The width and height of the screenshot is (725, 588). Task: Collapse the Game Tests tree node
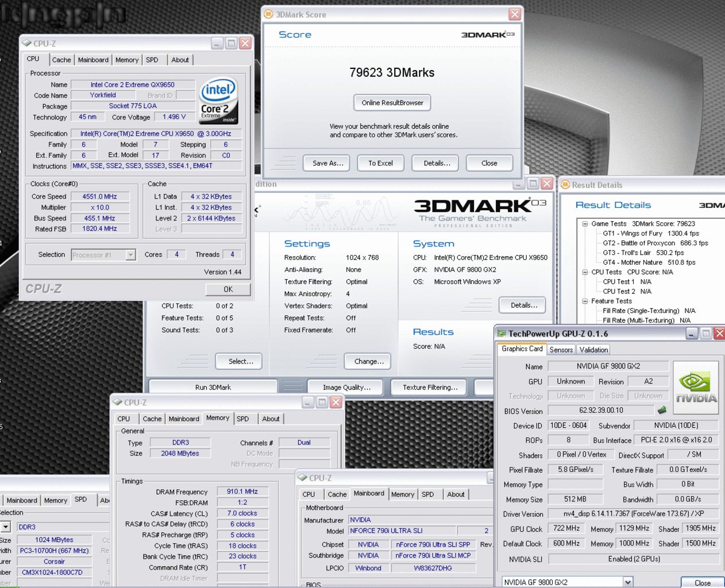tap(585, 224)
